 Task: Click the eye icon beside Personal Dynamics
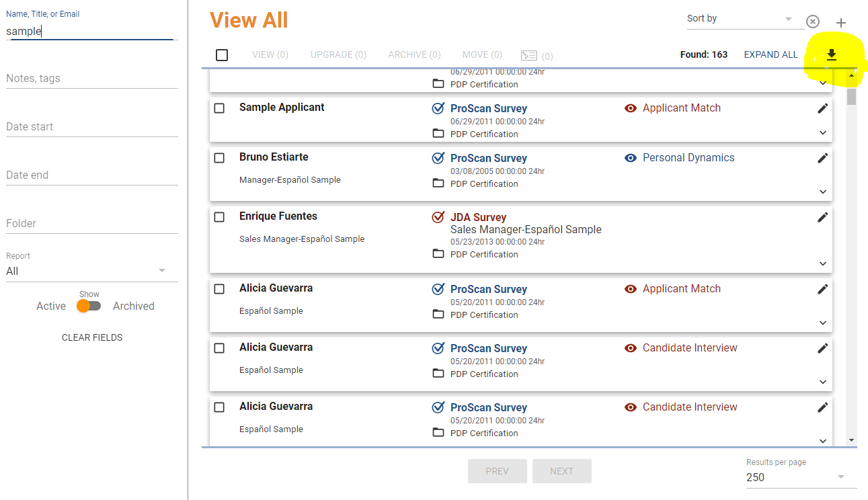tap(631, 158)
